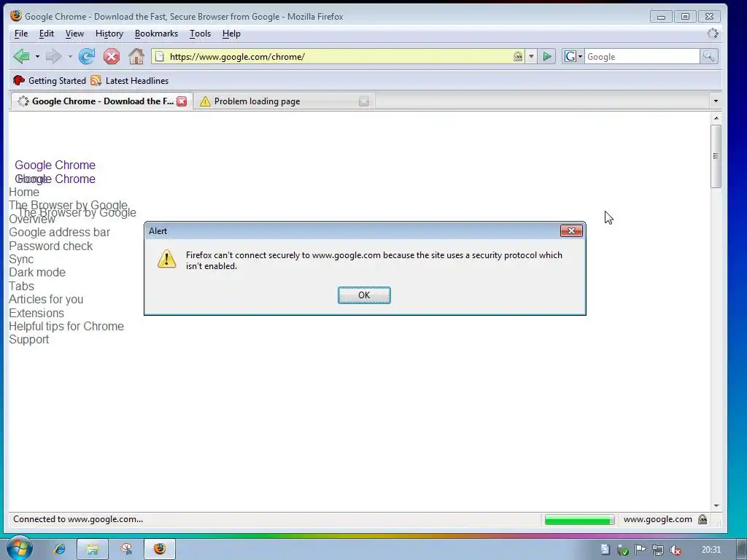This screenshot has width=747, height=560.
Task: Stop loading with the red X icon
Action: [112, 57]
